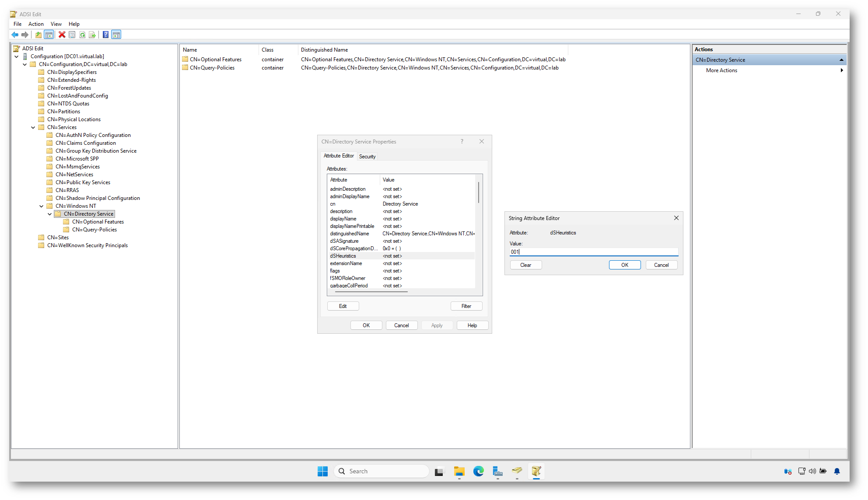Select the garbageCollPeriod attribute row
The height and width of the screenshot is (500, 868).
402,286
